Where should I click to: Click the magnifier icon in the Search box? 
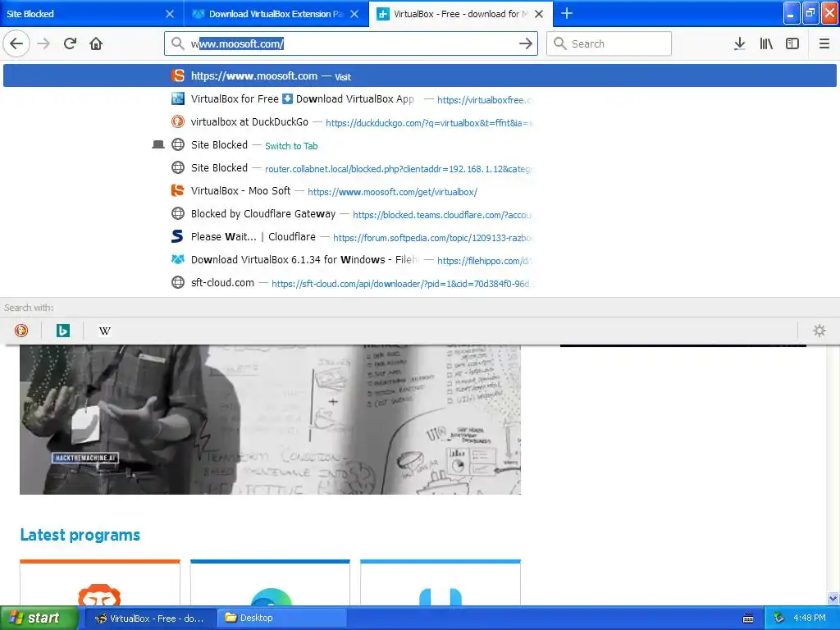pos(559,43)
